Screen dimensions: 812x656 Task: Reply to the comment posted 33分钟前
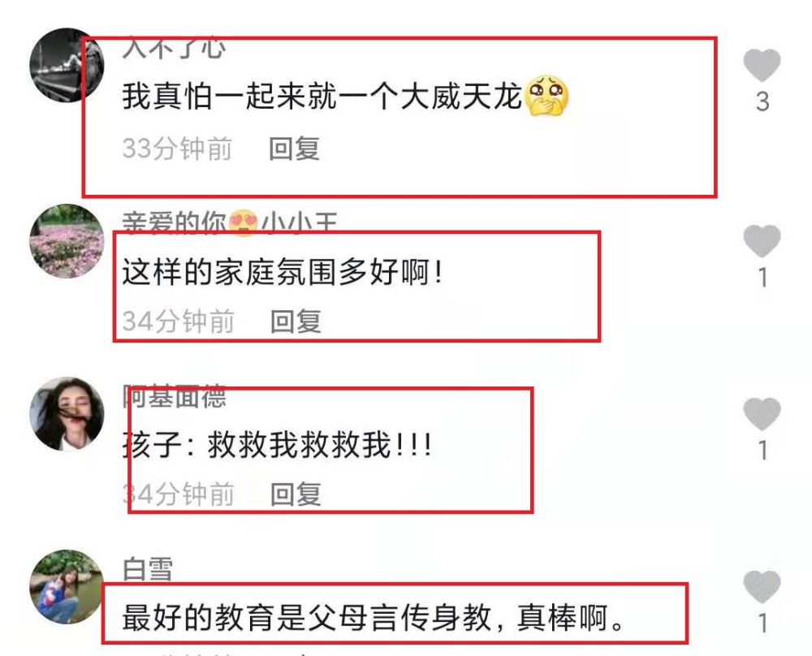pyautogui.click(x=294, y=149)
